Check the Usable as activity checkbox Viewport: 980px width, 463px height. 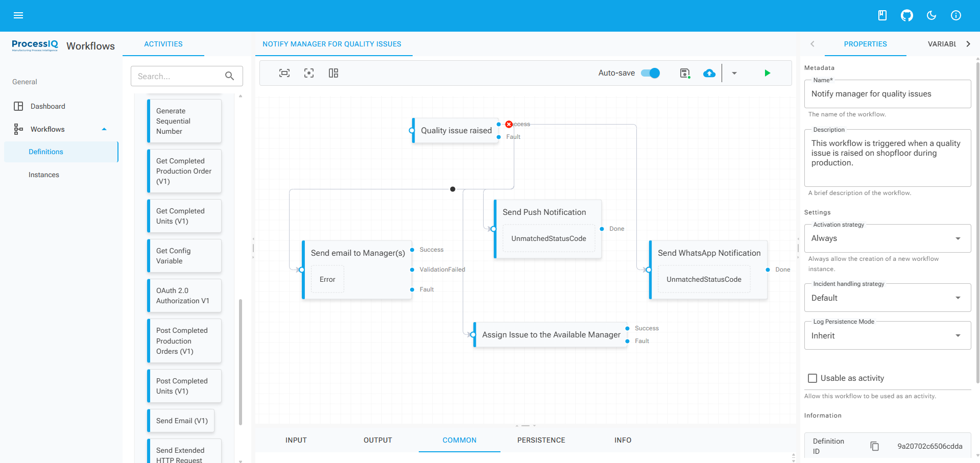812,378
